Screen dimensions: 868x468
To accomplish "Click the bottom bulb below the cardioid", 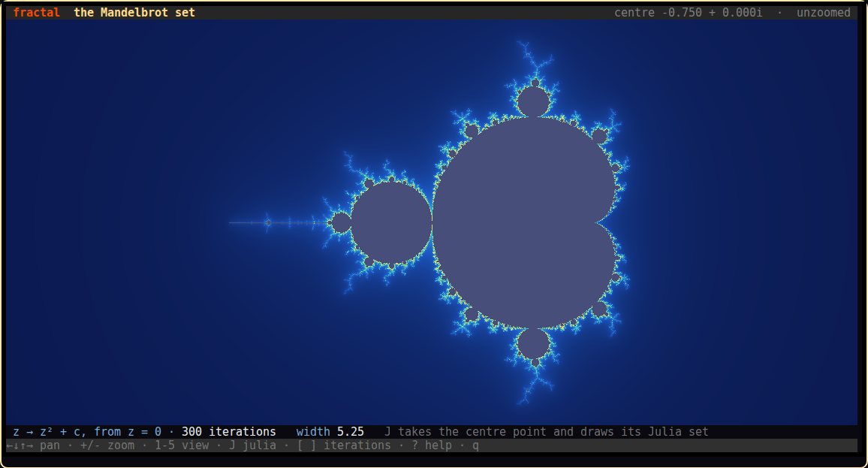I will (x=533, y=344).
